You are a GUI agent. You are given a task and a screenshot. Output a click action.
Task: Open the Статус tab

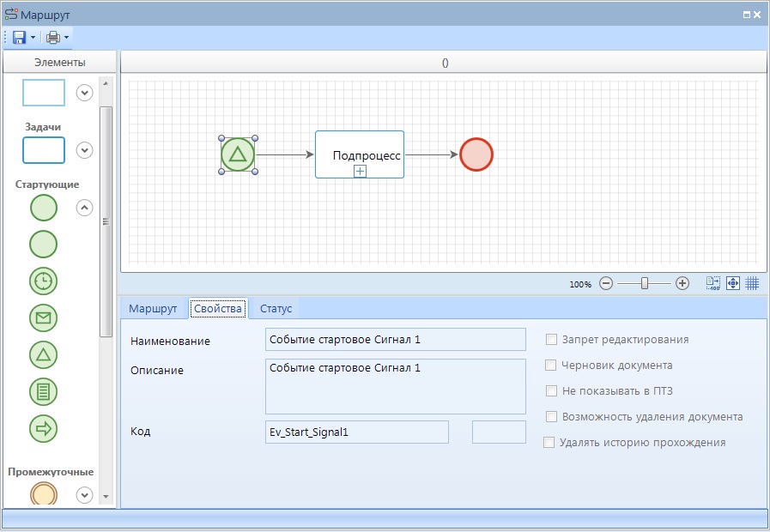point(276,309)
